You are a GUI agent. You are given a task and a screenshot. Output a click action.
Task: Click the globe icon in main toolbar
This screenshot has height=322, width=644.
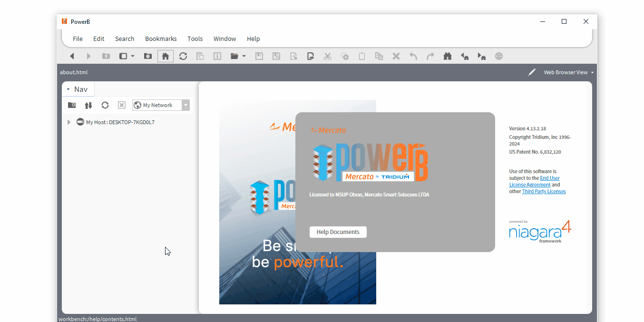[499, 56]
